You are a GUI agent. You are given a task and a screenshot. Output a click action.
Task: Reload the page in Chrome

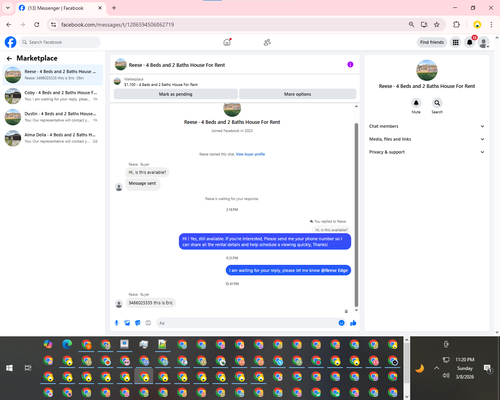37,25
